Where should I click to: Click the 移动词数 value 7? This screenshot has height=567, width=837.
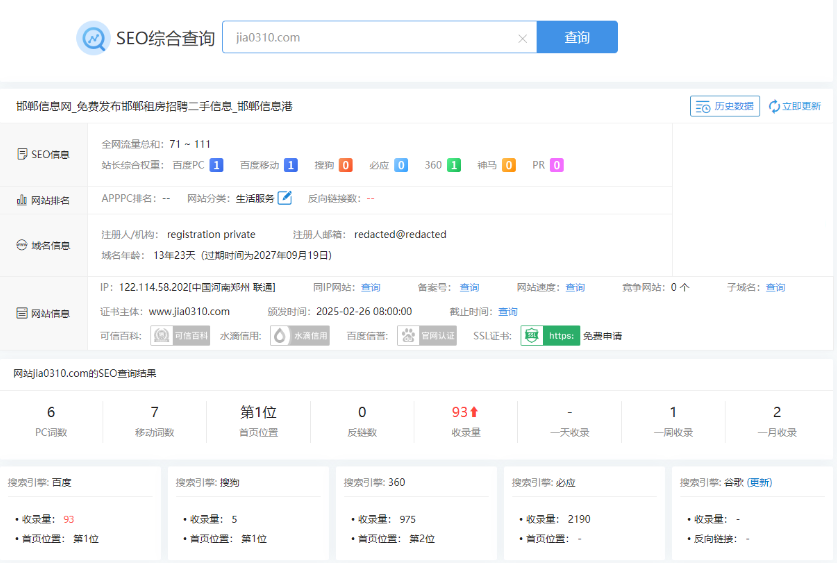pos(154,412)
